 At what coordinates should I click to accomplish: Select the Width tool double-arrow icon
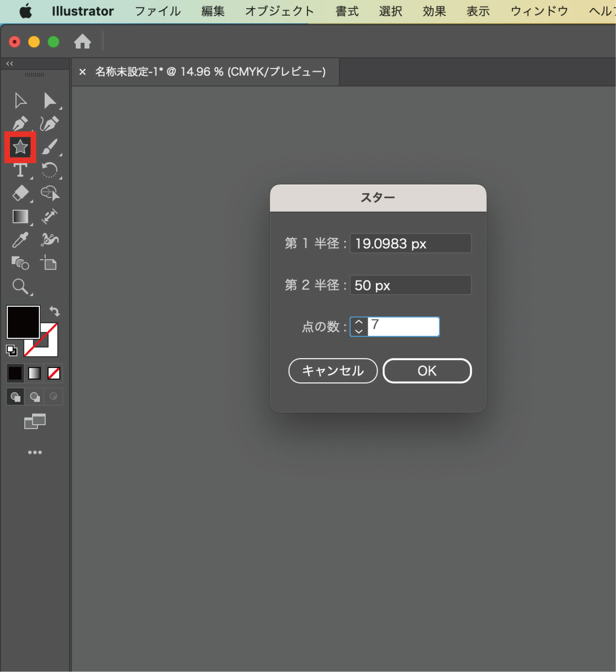point(49,217)
